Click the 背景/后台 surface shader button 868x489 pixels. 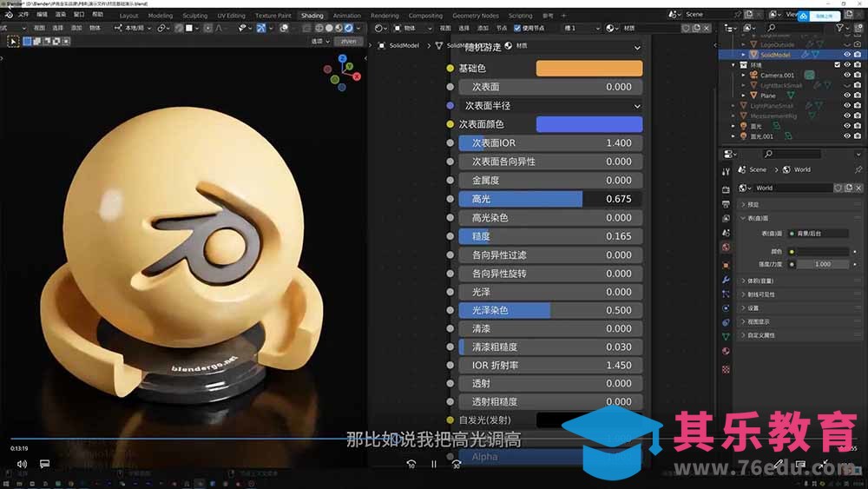819,234
